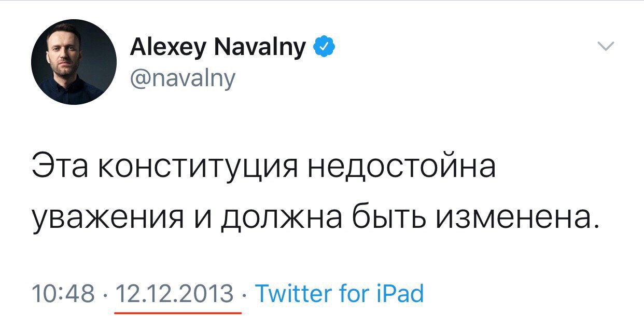
Task: Open the Twitter for iPad source link
Action: pos(340,293)
